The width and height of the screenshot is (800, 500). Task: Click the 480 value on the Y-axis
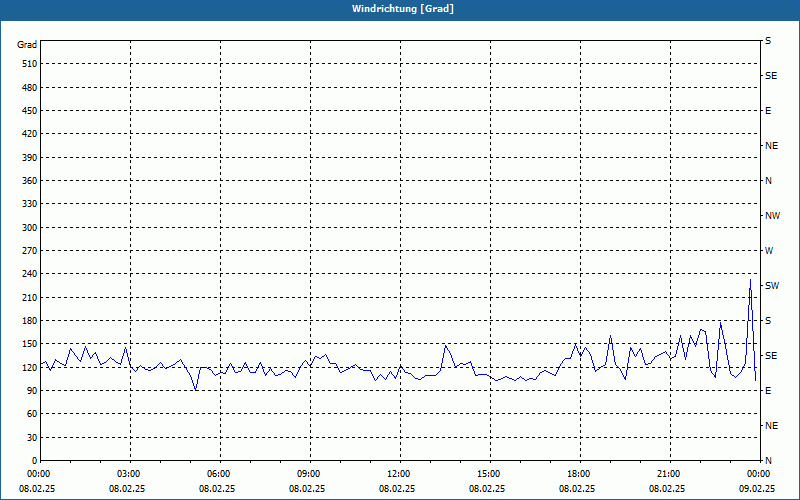[30, 88]
